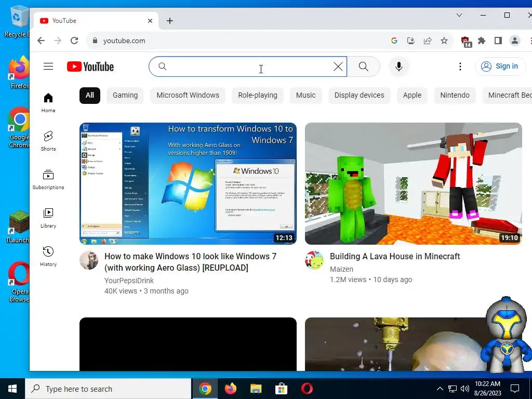Select the All filter chip
This screenshot has height=399, width=532.
89,96
